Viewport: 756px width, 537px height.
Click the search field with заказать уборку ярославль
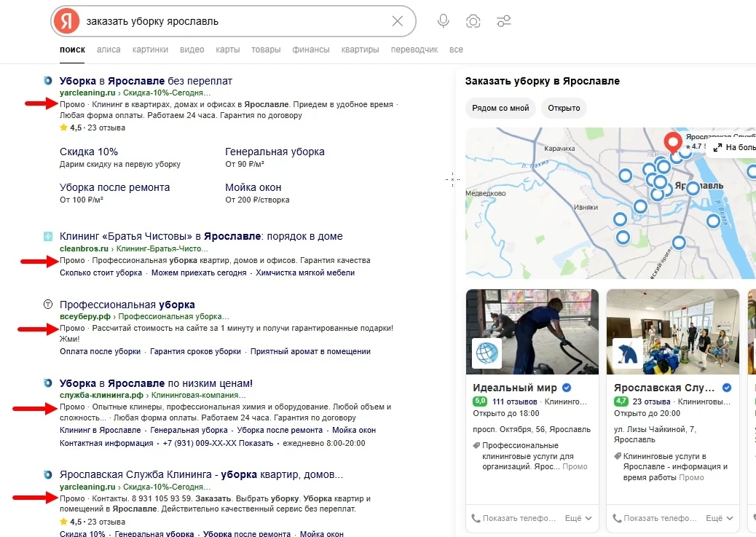(x=234, y=21)
